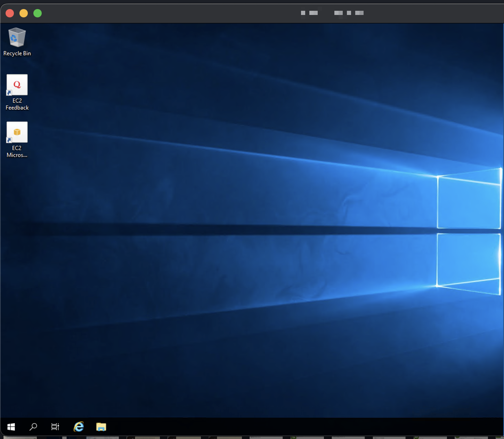Open the taskbar search magnifier
Viewport: 504px width, 439px height.
pos(33,427)
